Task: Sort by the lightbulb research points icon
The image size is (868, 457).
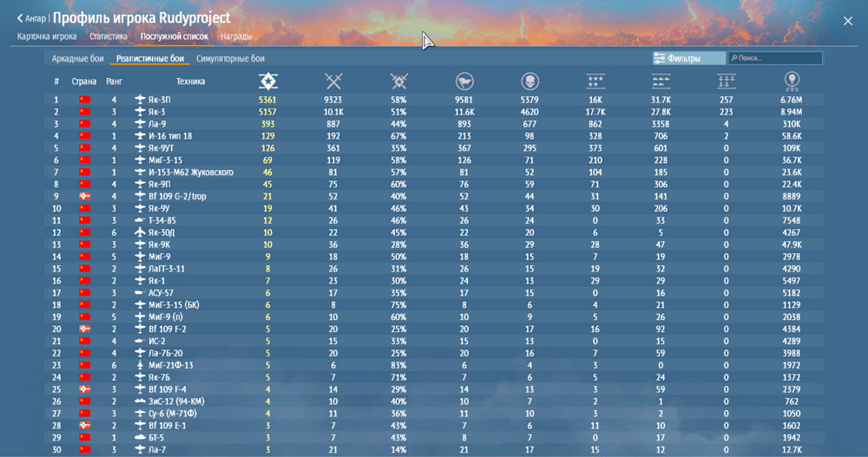Action: tap(792, 82)
